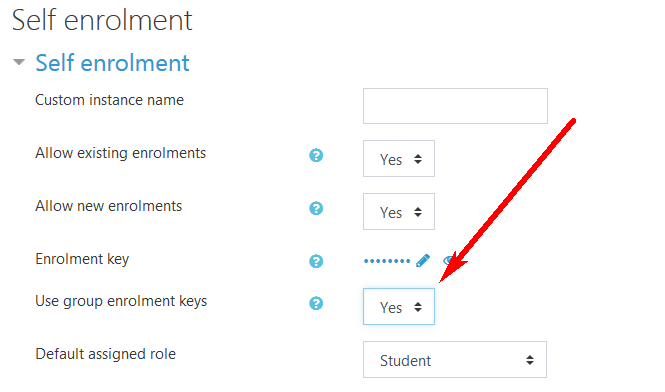Collapse the Self enrolment section triangle
Image resolution: width=665 pixels, height=392 pixels.
[19, 62]
